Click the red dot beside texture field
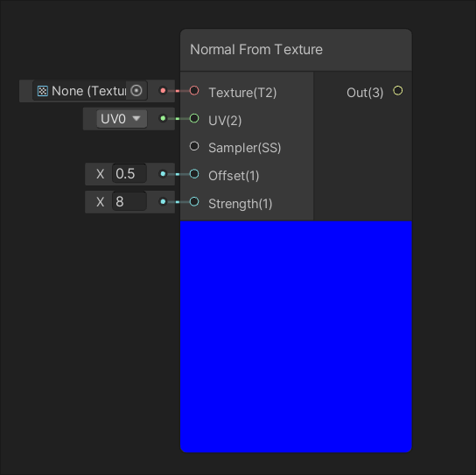 (163, 90)
